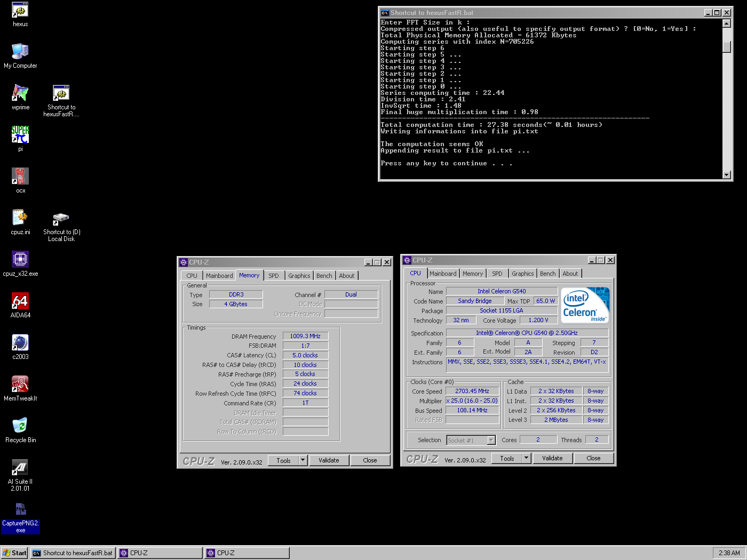The height and width of the screenshot is (560, 747).
Task: Select the wprime desktop icon
Action: click(20, 98)
